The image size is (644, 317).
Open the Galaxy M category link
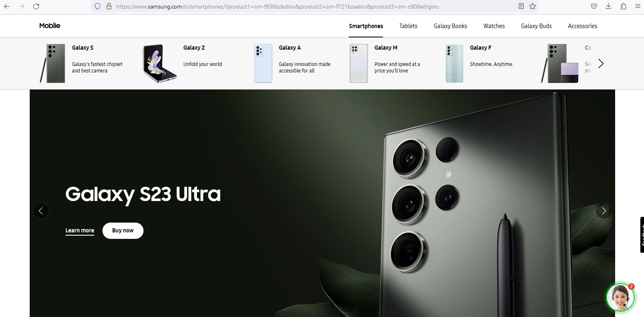386,48
